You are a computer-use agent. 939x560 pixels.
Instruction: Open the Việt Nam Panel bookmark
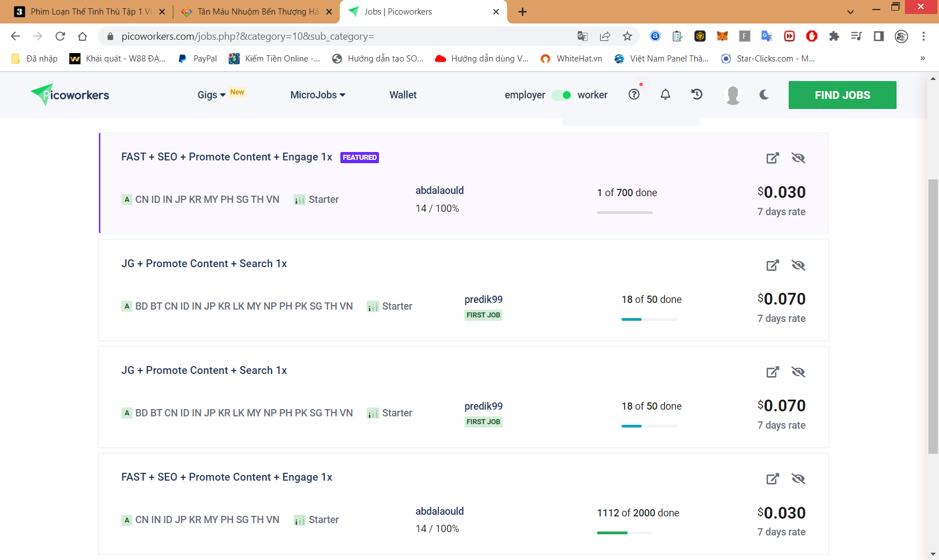click(661, 58)
